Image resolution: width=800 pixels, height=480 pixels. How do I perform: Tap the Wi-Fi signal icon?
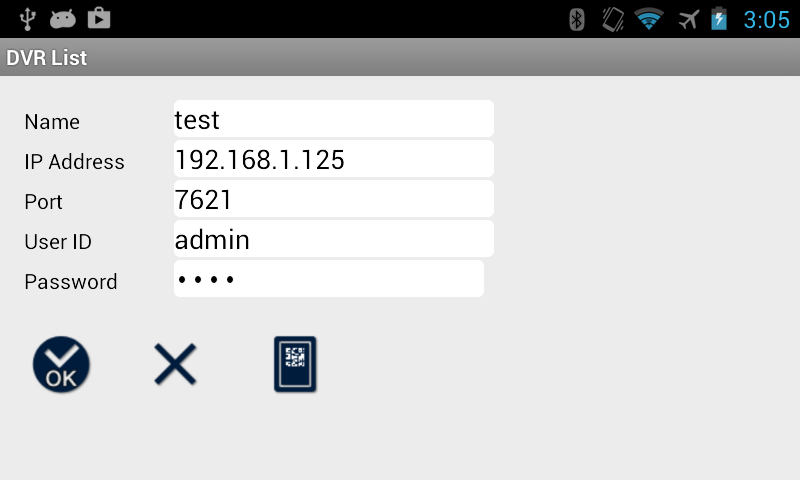coord(648,20)
